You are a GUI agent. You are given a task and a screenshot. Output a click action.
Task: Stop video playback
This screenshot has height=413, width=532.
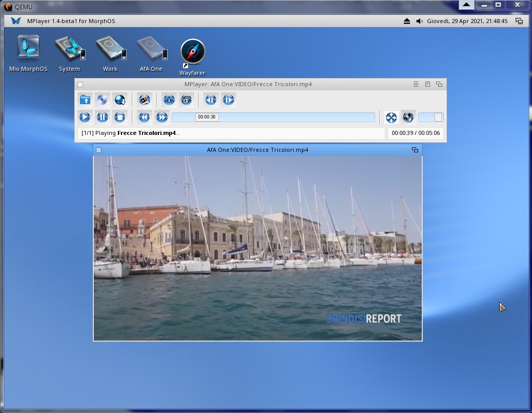point(120,117)
